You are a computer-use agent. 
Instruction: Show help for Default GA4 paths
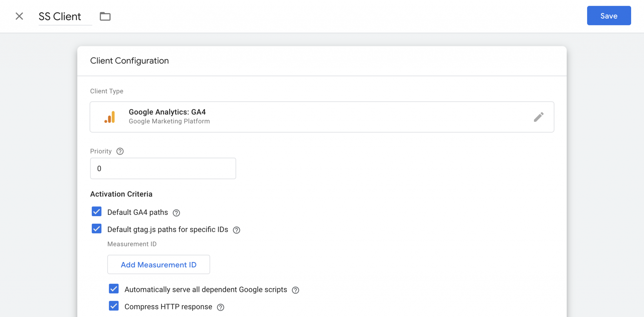point(176,213)
